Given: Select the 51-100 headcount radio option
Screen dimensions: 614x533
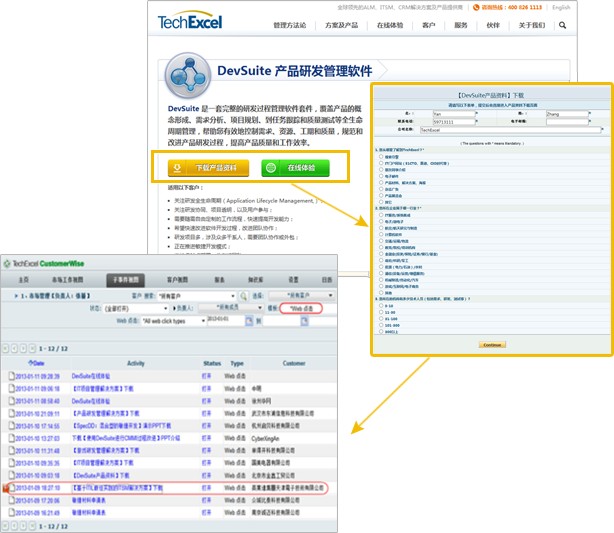Looking at the screenshot, I should [381, 318].
